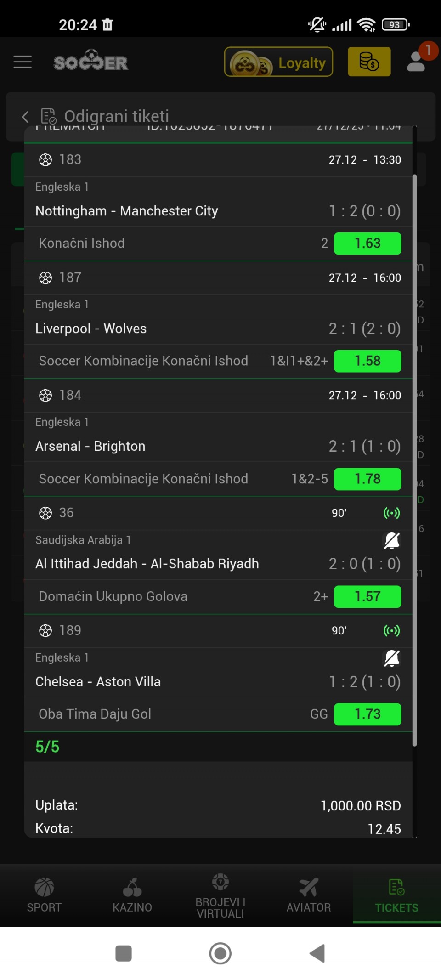This screenshot has width=441, height=980.
Task: Tap the 1.63 odds button
Action: point(367,244)
